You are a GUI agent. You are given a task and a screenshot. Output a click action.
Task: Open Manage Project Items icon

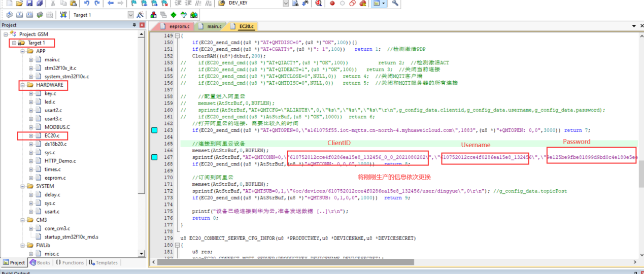coord(153,15)
